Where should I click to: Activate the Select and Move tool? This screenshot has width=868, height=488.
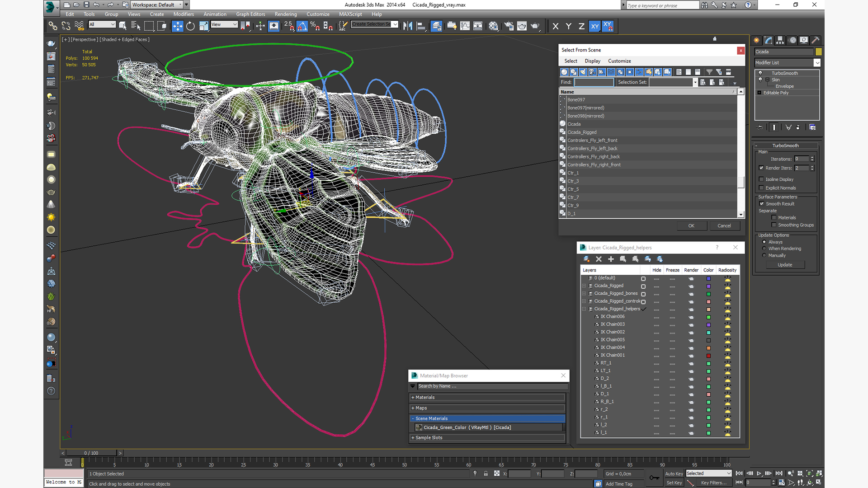click(x=177, y=26)
